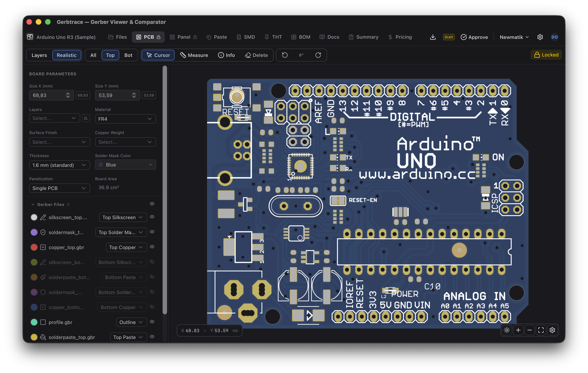
Task: Select the Info tool
Action: 226,55
